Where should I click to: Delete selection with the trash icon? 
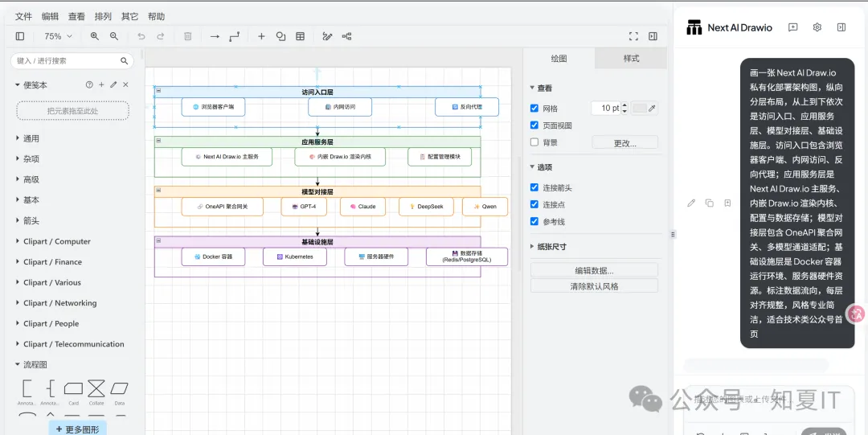tap(187, 36)
